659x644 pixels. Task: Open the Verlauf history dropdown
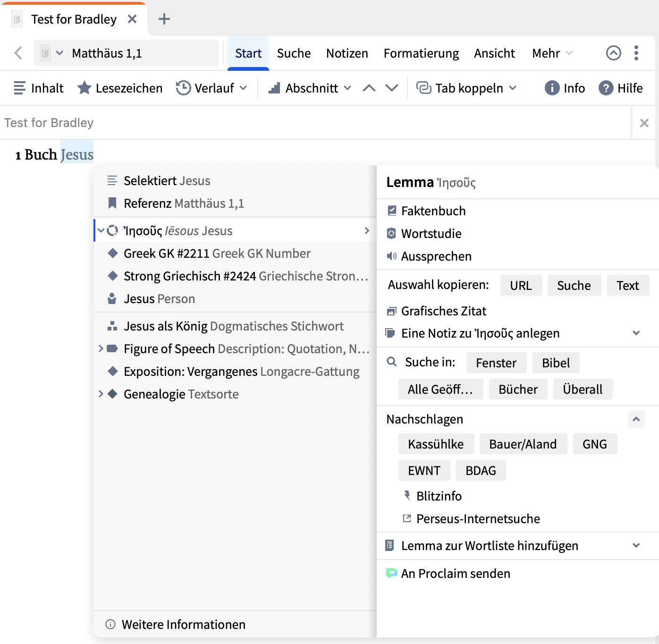(x=211, y=88)
